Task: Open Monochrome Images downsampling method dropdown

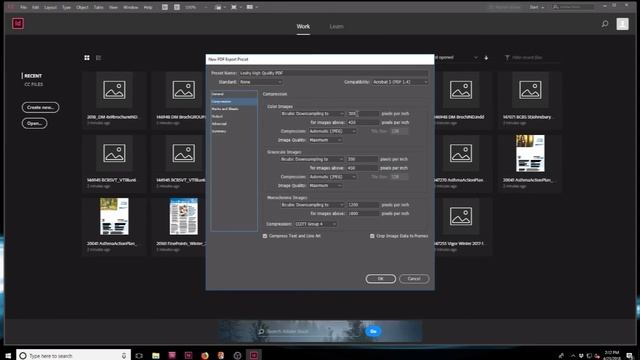Action: (x=312, y=205)
